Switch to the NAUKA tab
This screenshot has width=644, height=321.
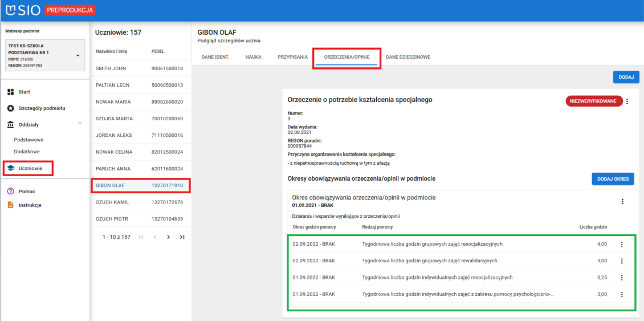253,57
